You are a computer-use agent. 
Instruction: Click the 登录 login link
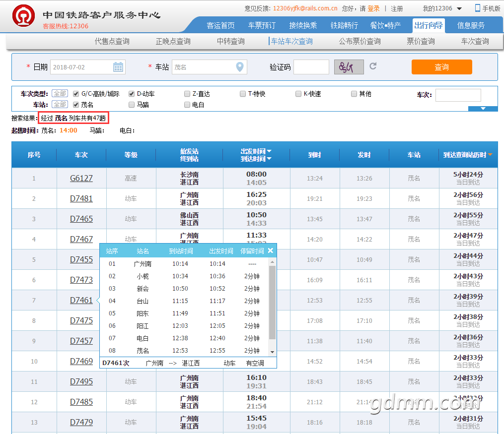point(373,8)
